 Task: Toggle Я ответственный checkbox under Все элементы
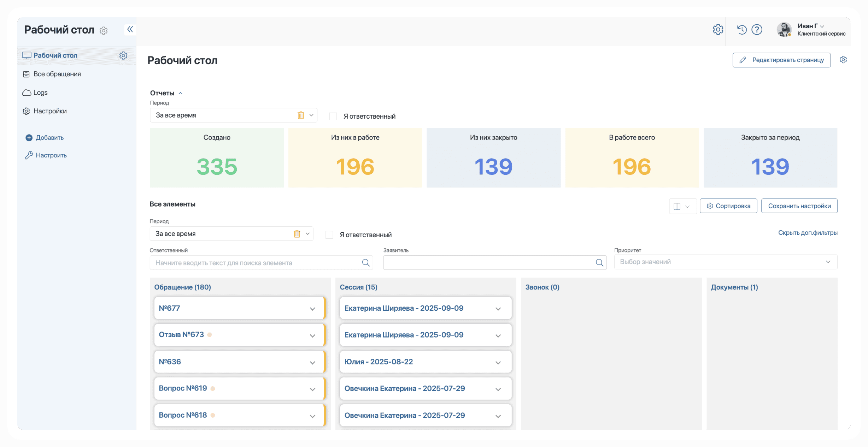click(x=329, y=235)
